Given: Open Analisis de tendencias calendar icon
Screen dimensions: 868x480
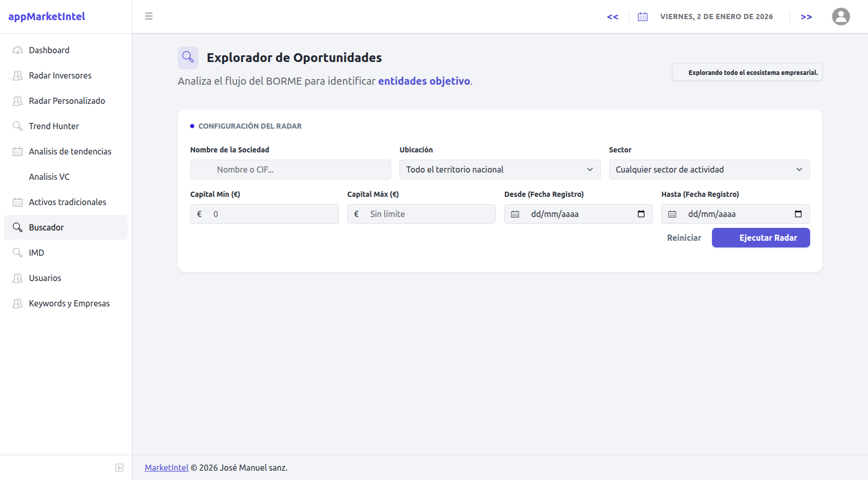Looking at the screenshot, I should (17, 151).
